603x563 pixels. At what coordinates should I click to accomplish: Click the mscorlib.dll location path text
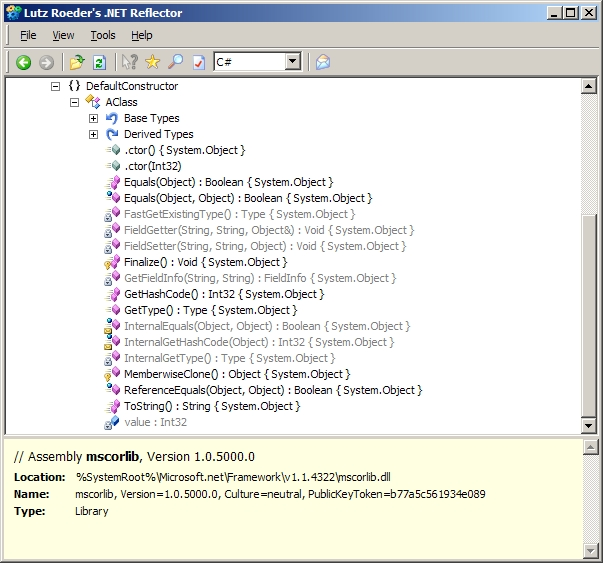tap(233, 477)
